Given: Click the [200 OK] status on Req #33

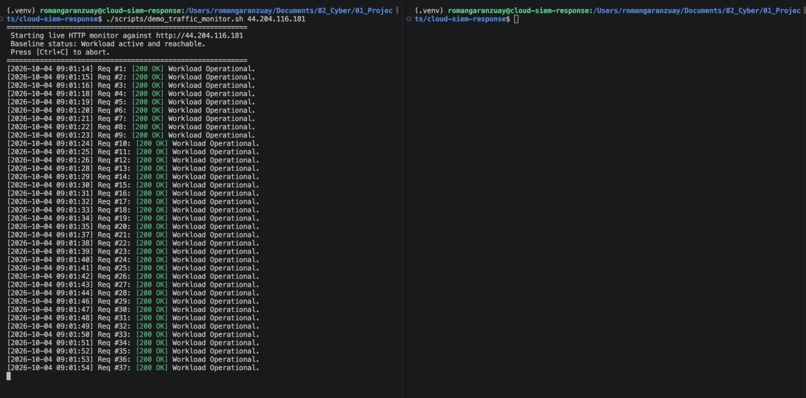Looking at the screenshot, I should coord(152,334).
